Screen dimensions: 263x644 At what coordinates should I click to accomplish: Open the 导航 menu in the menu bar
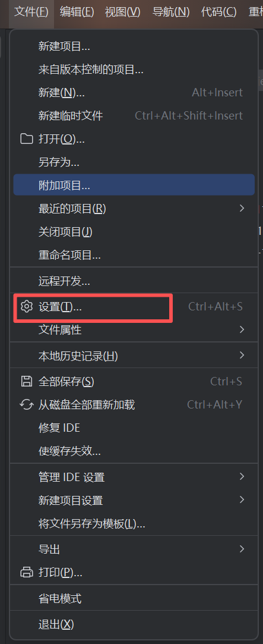171,12
